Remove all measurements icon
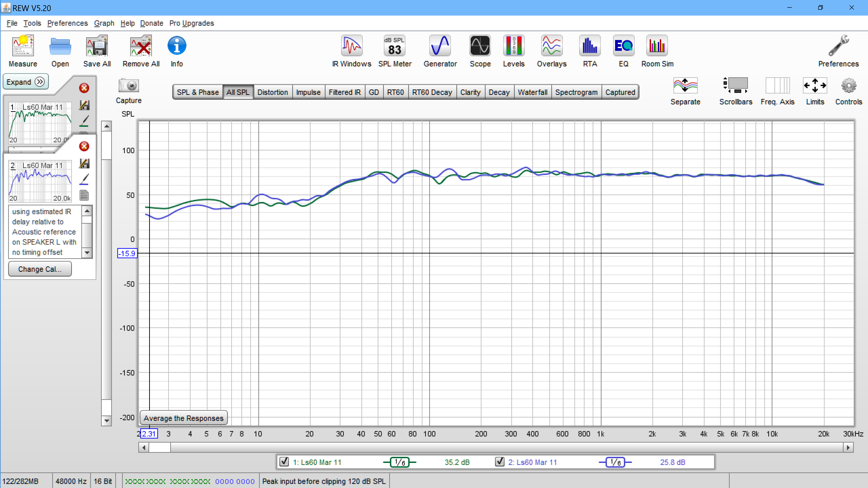The height and width of the screenshot is (488, 868). (141, 46)
